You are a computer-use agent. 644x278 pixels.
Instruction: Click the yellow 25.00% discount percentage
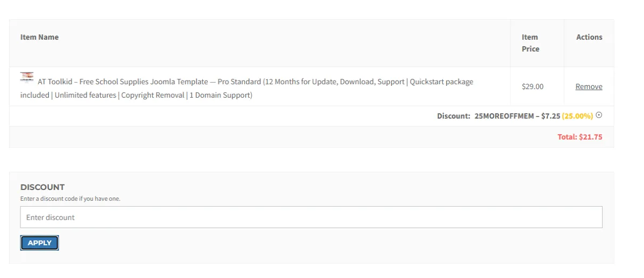coord(577,116)
